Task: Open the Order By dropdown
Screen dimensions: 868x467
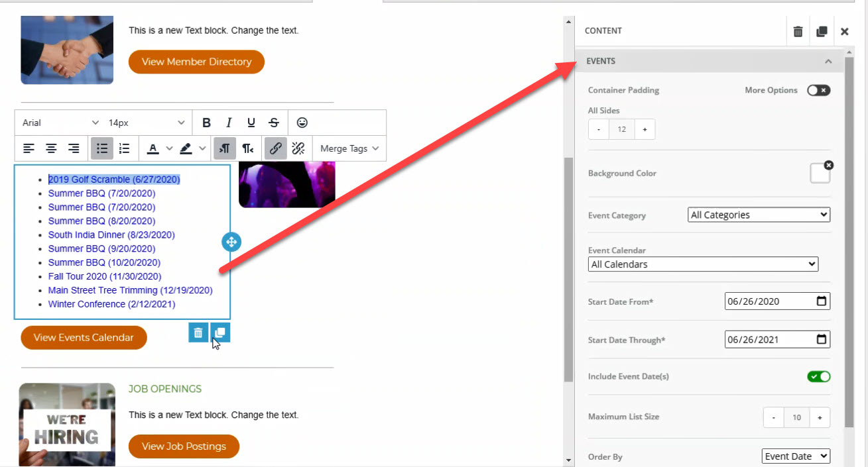Action: 795,456
